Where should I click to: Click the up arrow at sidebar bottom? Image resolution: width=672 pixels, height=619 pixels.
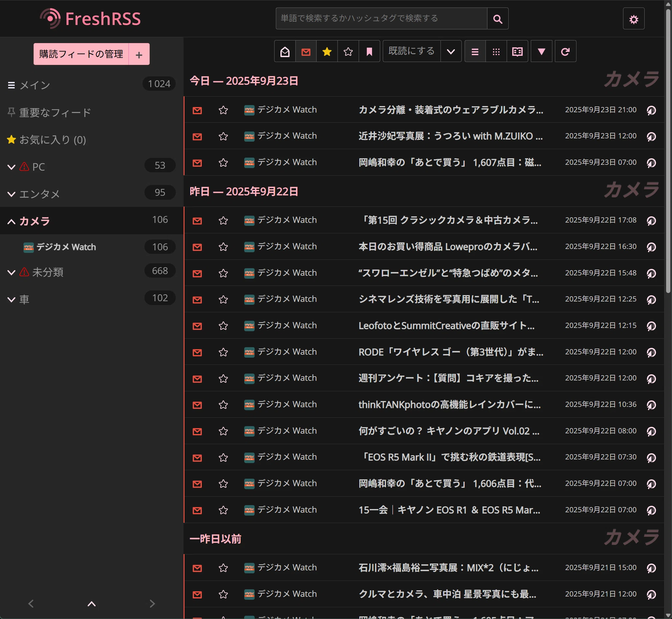coord(91,604)
